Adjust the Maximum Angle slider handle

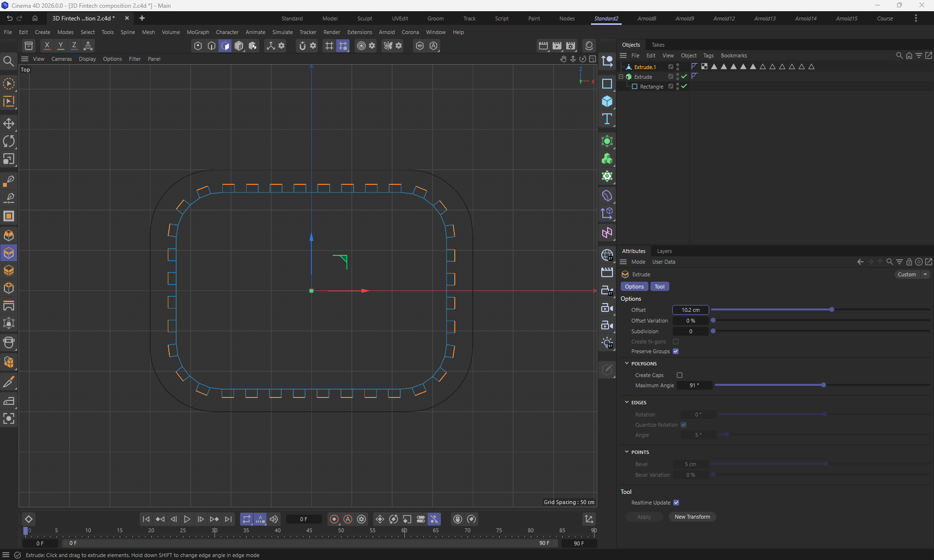824,385
